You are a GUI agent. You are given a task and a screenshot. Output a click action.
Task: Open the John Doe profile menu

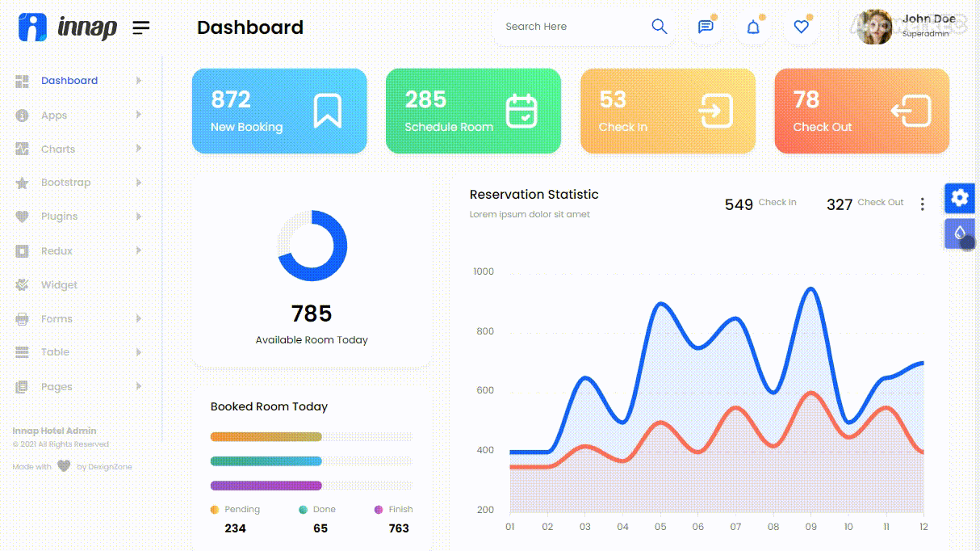point(907,27)
